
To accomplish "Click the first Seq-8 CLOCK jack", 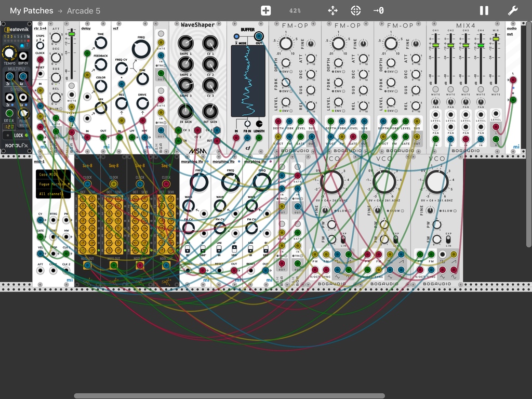I will 87,184.
